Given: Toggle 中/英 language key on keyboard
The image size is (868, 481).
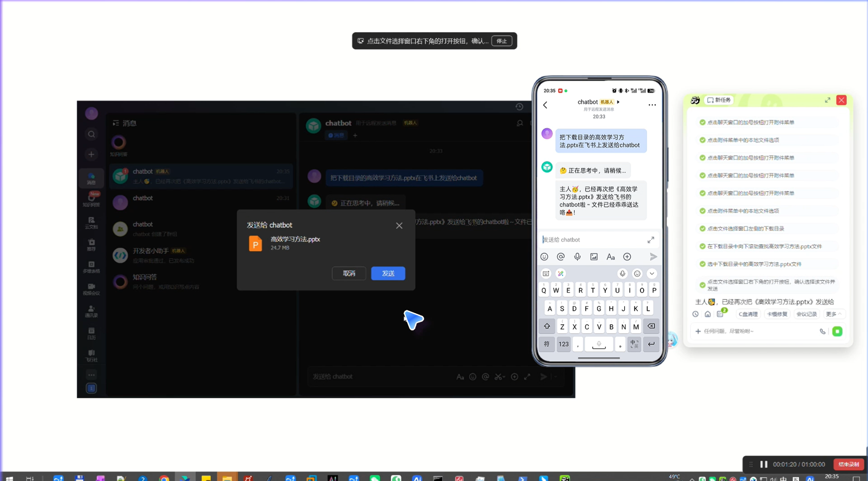Looking at the screenshot, I should pyautogui.click(x=634, y=344).
